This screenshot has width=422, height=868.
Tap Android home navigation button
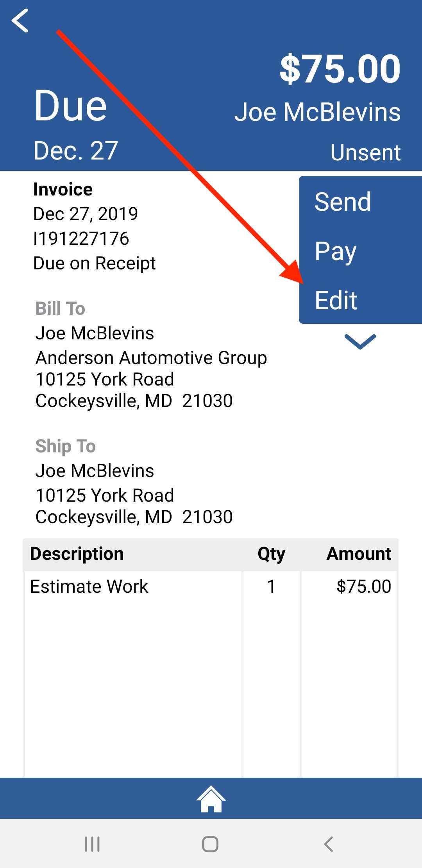coord(210,844)
